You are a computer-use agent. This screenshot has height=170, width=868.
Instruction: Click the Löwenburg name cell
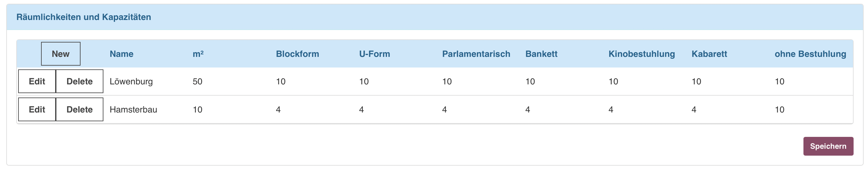point(131,81)
